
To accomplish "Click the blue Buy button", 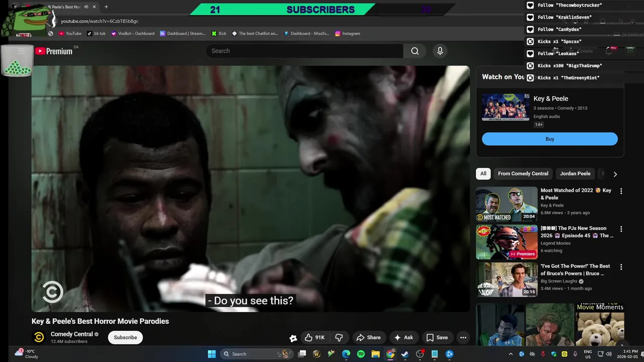I will [550, 139].
